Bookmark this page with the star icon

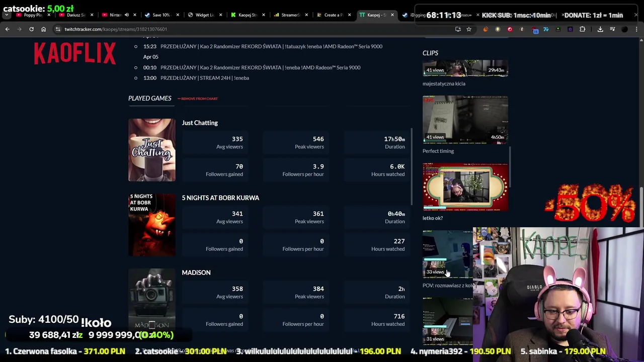(x=469, y=29)
